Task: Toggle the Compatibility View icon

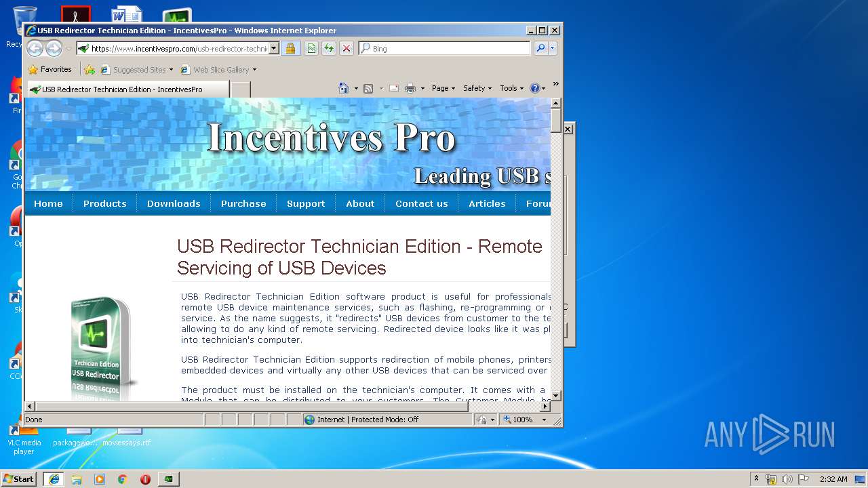Action: (311, 48)
